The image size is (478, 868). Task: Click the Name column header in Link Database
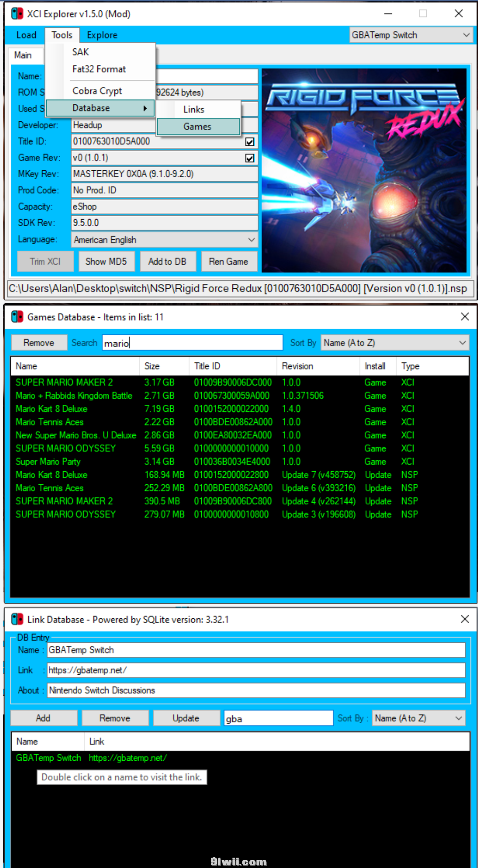point(48,741)
